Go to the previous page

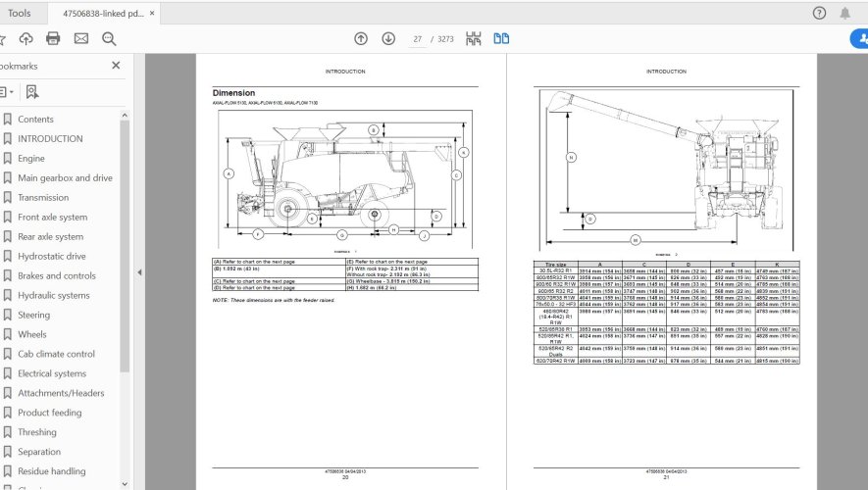click(x=361, y=39)
